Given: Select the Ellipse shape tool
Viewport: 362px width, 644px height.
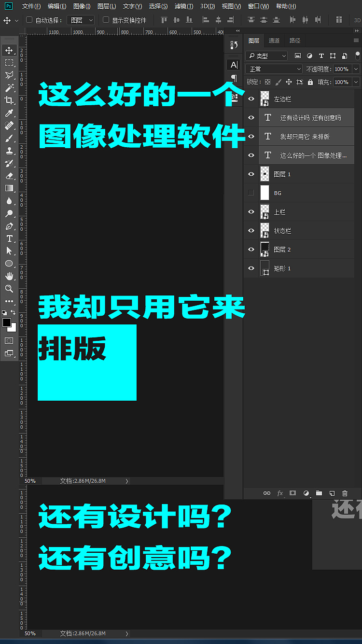Looking at the screenshot, I should point(9,264).
